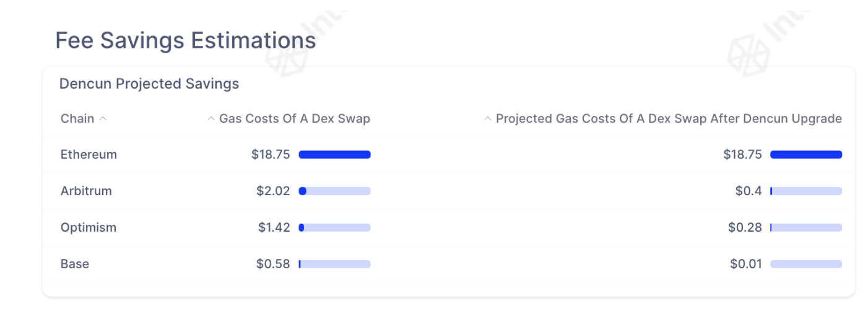This screenshot has height=311, width=868.
Task: Click sort caret beside Gas Costs Of A Dex Swap
Action: tap(212, 118)
